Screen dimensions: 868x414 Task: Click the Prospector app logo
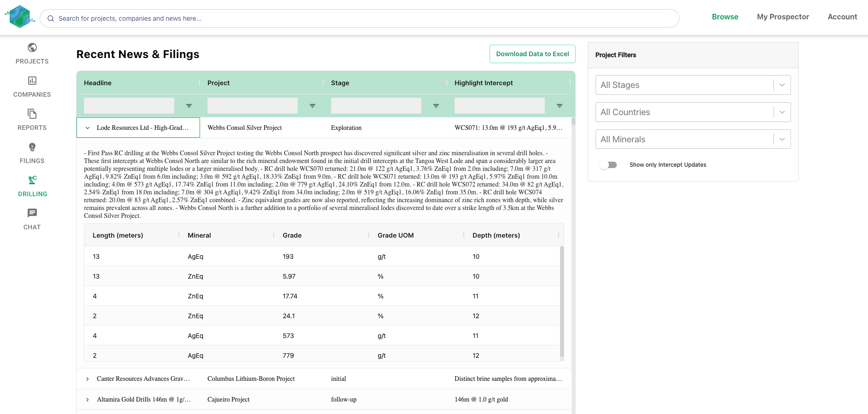pyautogui.click(x=20, y=17)
